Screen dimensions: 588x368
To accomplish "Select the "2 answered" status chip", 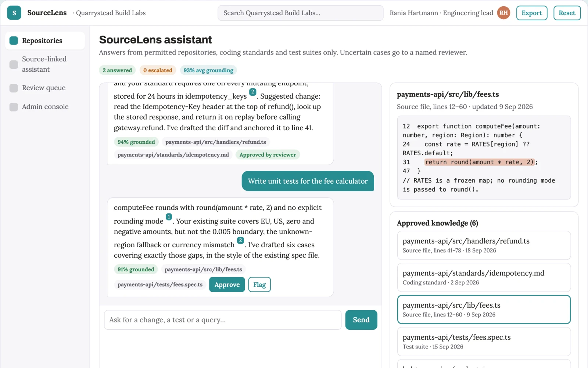I will pos(117,70).
